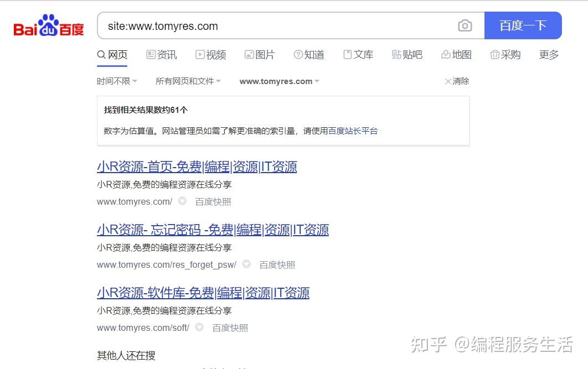Expand the www.tomyres.com site filter dropdown
The width and height of the screenshot is (588, 369).
(x=280, y=81)
